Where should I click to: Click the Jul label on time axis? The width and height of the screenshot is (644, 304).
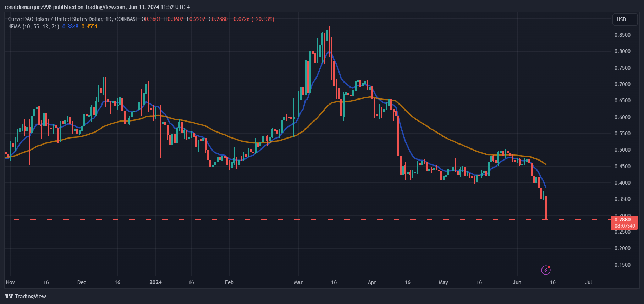point(589,282)
